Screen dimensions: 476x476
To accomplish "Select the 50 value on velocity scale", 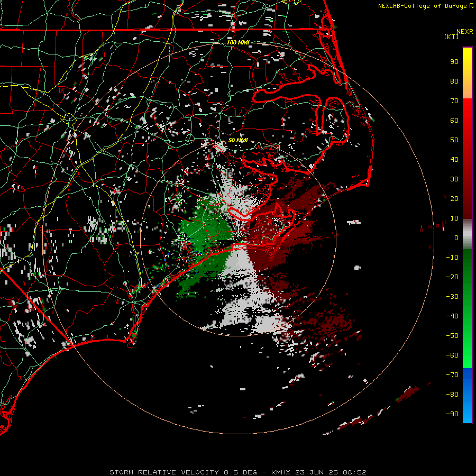I will pyautogui.click(x=454, y=140).
